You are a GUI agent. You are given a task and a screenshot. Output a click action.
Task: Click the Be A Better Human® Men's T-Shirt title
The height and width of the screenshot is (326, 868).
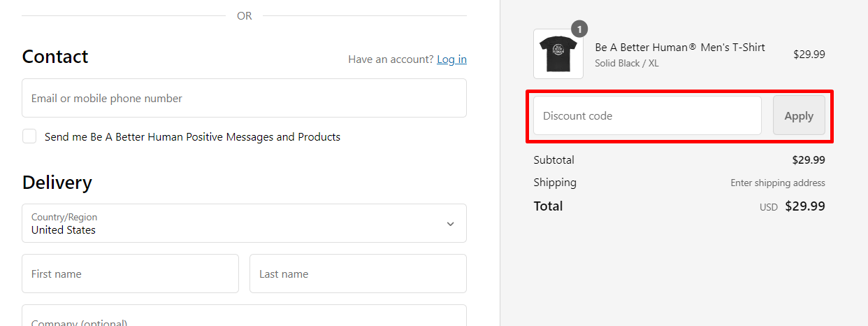(680, 48)
